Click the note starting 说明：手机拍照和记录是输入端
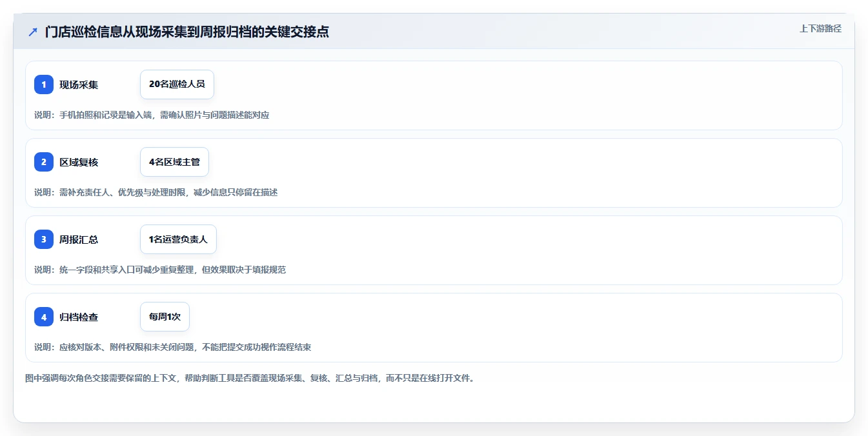868x436 pixels. tap(152, 115)
